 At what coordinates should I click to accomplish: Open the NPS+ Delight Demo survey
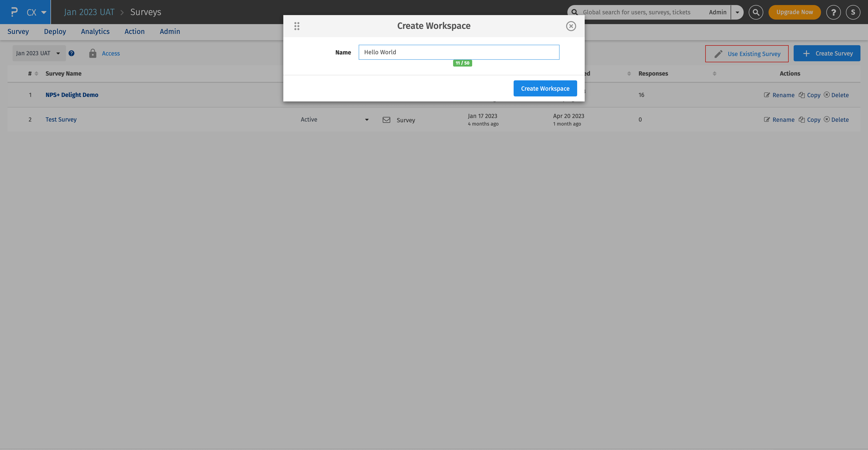pos(71,95)
